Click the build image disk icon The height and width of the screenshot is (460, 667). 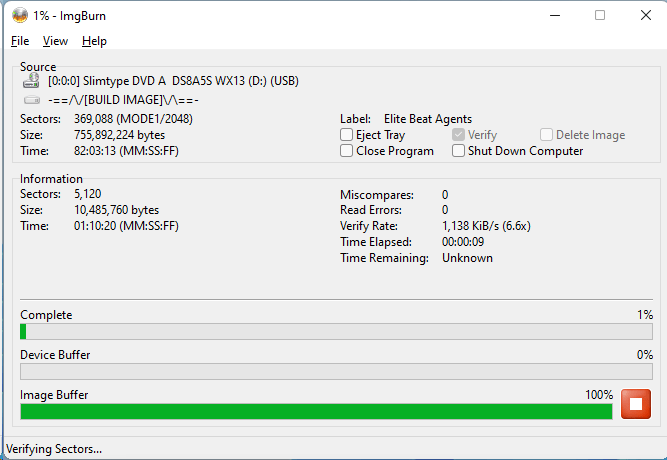point(32,100)
